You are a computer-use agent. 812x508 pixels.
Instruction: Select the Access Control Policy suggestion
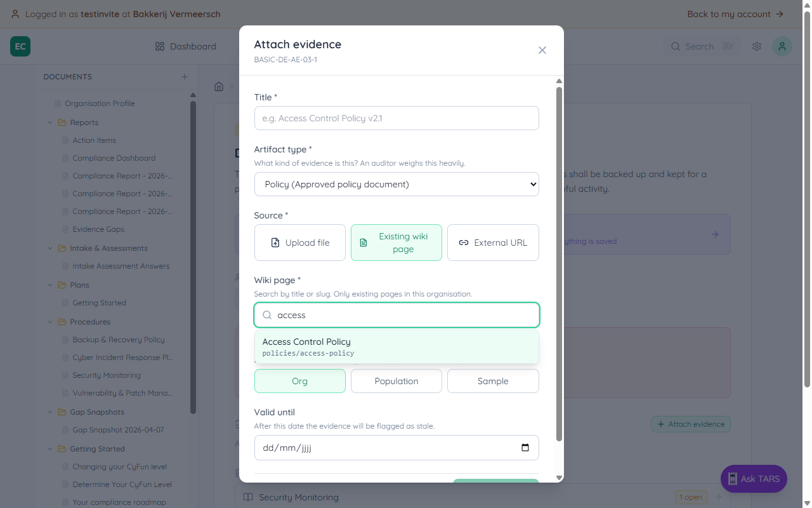click(x=396, y=346)
